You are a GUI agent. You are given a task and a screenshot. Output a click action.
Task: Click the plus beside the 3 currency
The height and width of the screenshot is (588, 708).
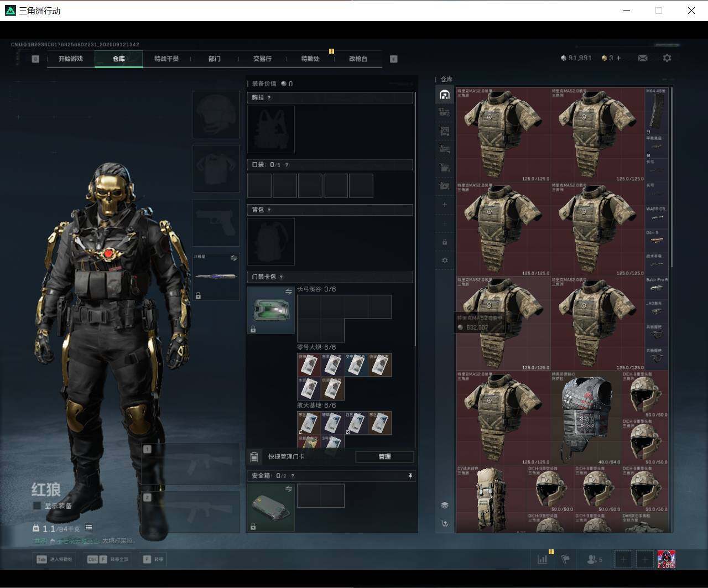[x=618, y=58]
